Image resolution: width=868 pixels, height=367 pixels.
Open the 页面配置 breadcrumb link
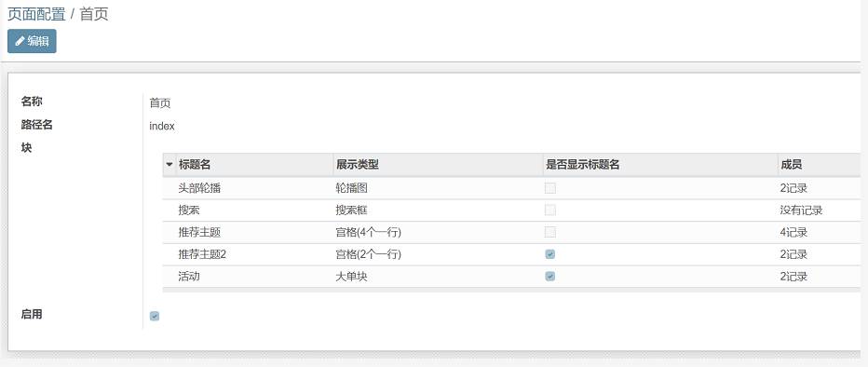point(36,14)
